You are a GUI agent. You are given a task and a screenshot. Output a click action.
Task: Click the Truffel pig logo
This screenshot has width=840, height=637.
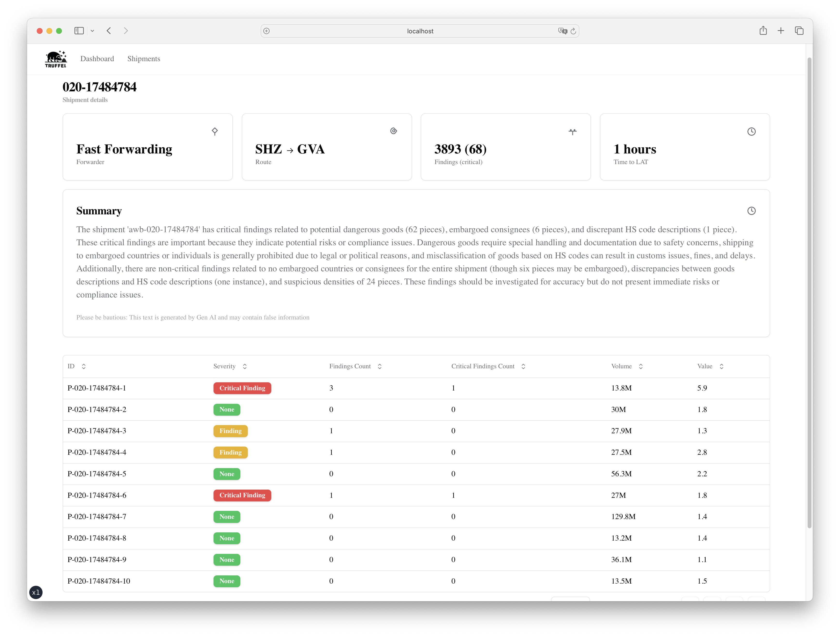click(x=56, y=59)
